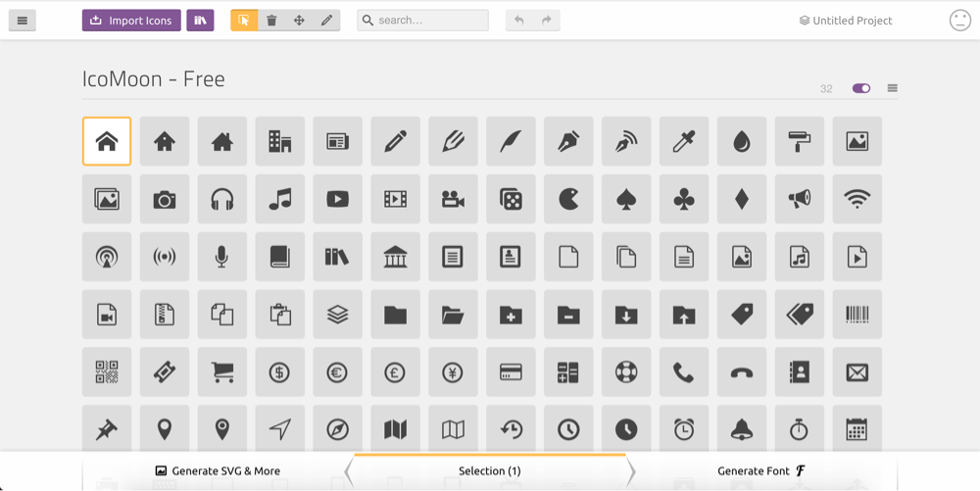Select the alarm clock icon

click(x=684, y=428)
